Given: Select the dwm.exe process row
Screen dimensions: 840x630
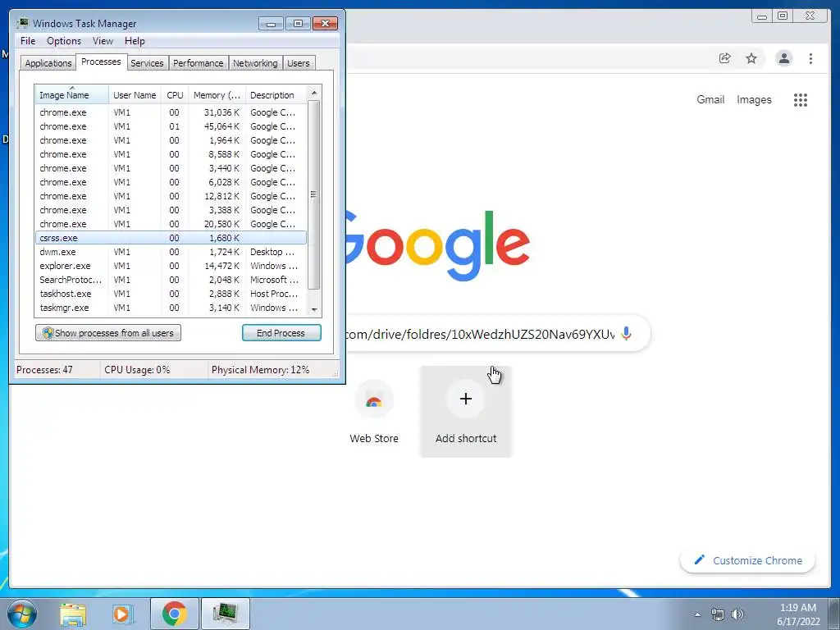Looking at the screenshot, I should tap(171, 252).
